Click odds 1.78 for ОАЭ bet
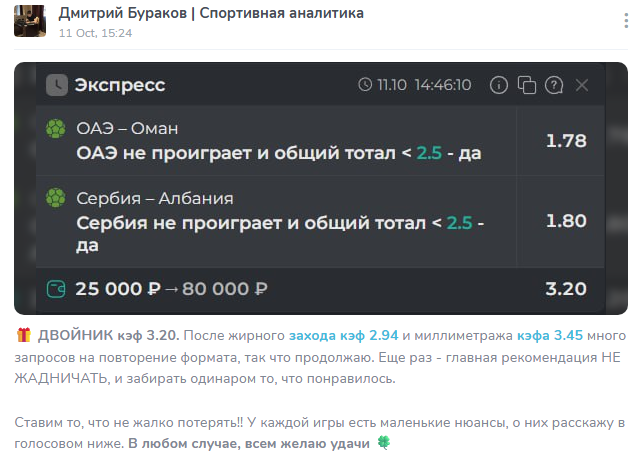This screenshot has height=469, width=644. [x=566, y=141]
